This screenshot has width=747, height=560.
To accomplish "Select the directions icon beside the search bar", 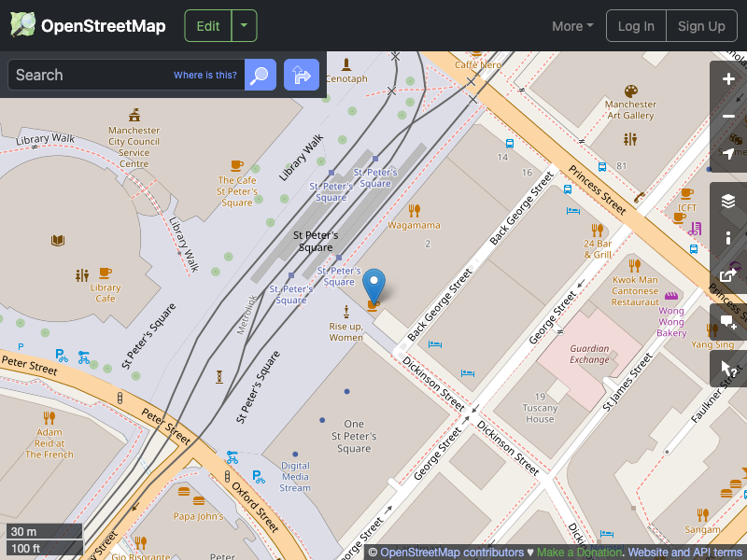I will tap(301, 75).
